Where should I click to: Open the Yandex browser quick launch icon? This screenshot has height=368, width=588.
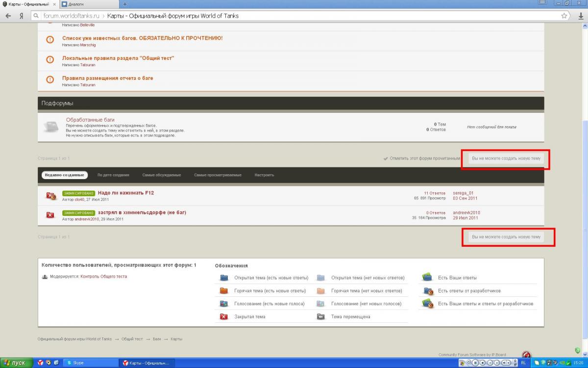pyautogui.click(x=41, y=363)
